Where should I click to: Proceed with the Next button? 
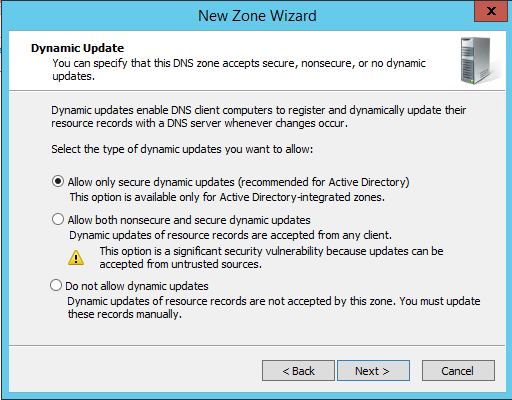click(373, 371)
